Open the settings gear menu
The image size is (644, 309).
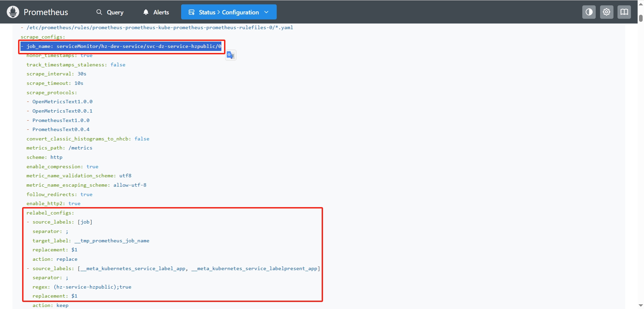point(606,12)
